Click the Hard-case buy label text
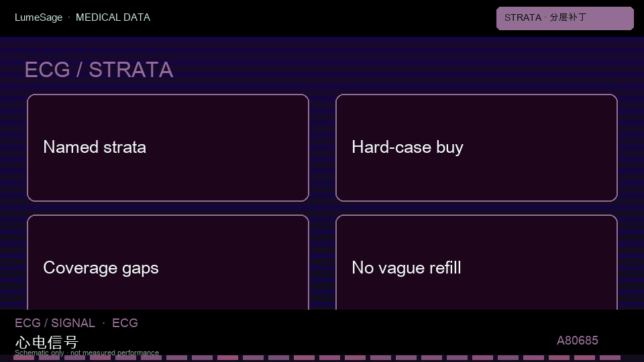The height and width of the screenshot is (362, 644). pos(407,147)
